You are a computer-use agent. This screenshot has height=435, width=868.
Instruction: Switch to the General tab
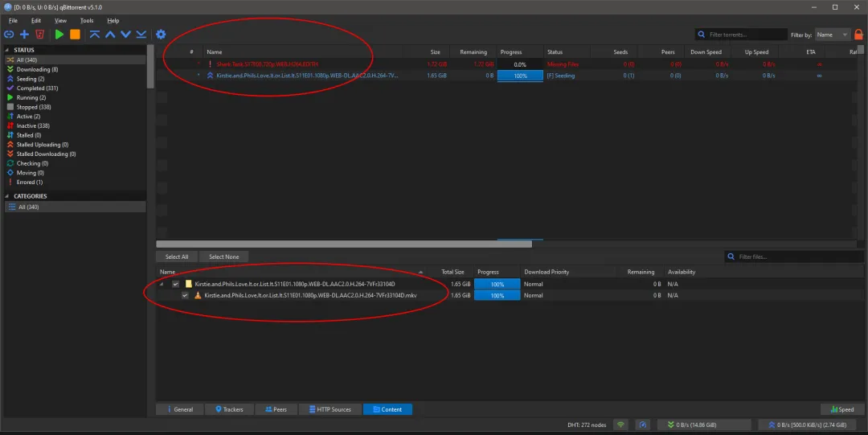179,409
